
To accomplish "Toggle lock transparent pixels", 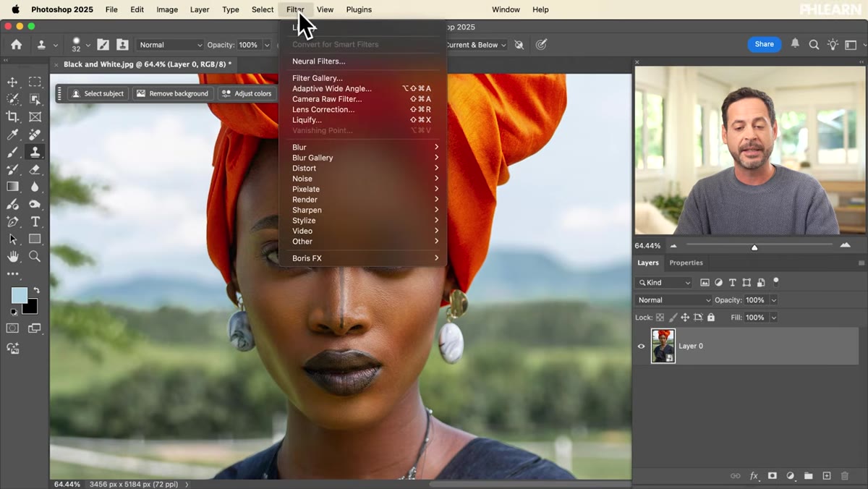I will point(660,318).
